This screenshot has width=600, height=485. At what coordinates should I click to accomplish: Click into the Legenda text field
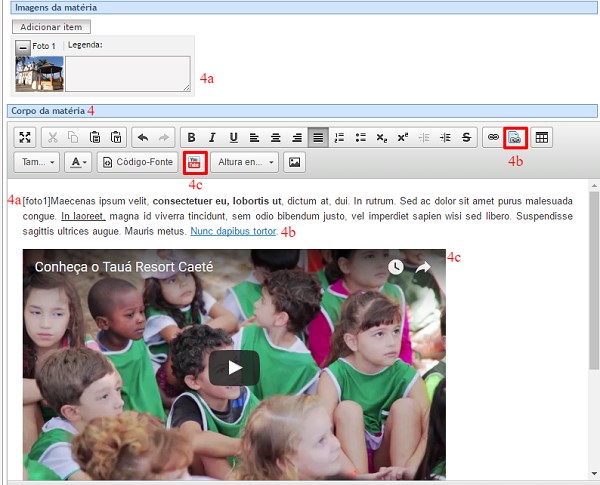pos(128,74)
